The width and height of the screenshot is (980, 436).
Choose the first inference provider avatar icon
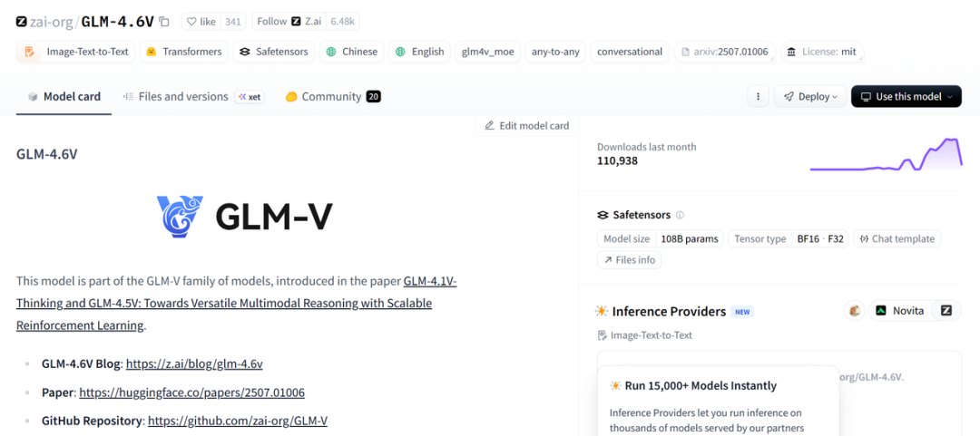(x=854, y=311)
